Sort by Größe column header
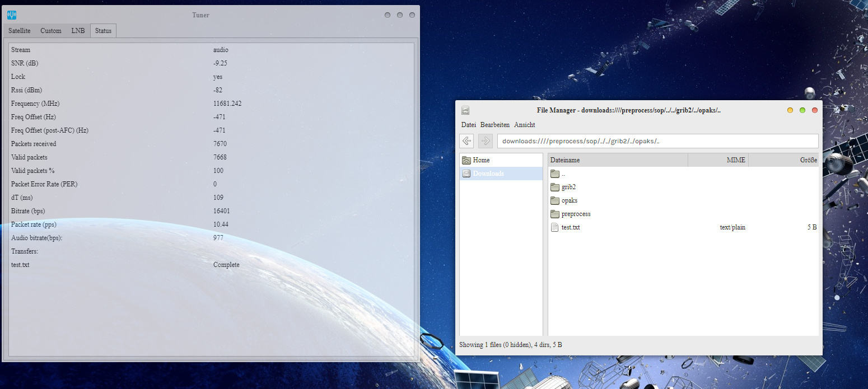 pyautogui.click(x=783, y=160)
